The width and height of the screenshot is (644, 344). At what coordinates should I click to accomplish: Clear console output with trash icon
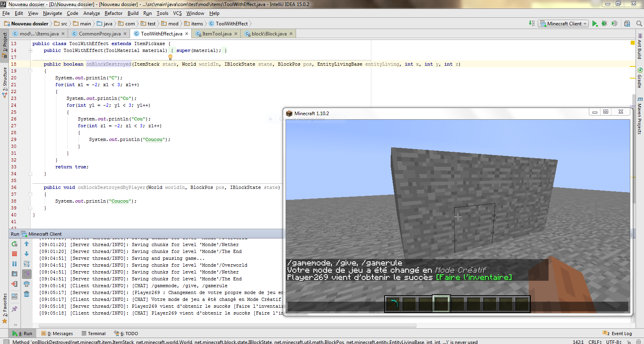click(27, 294)
